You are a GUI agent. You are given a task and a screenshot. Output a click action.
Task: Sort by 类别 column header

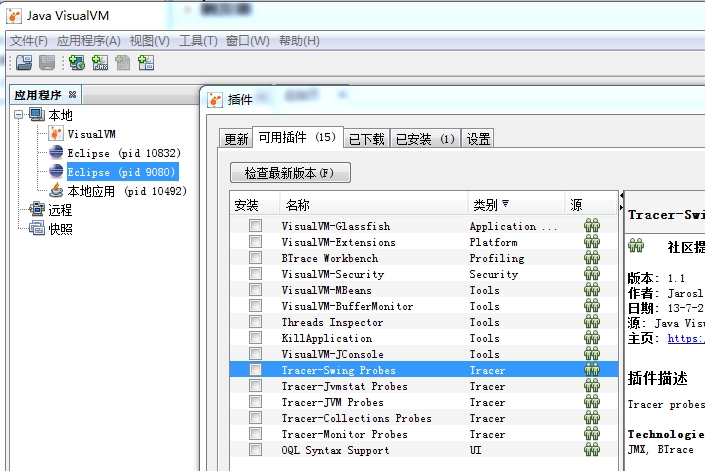pyautogui.click(x=515, y=205)
